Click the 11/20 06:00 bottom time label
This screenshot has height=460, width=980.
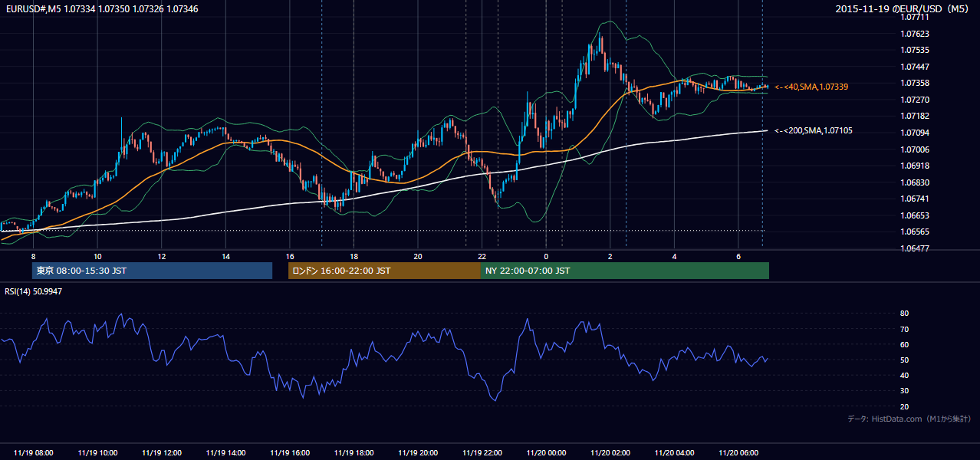[x=738, y=453]
